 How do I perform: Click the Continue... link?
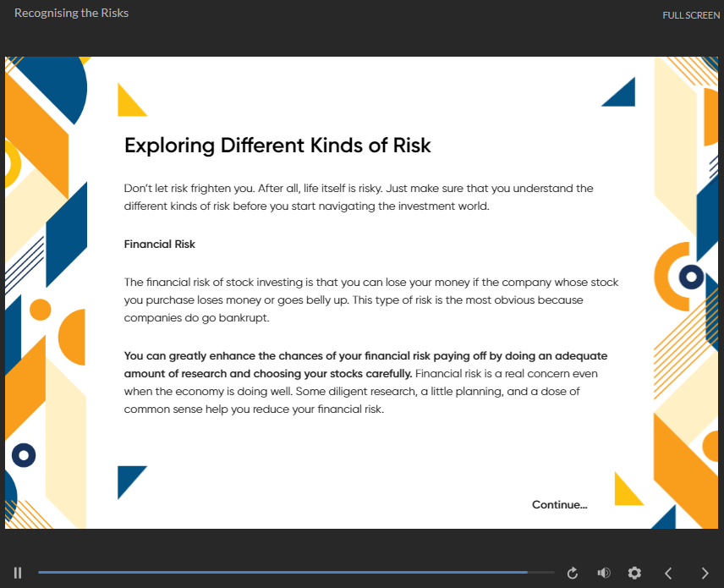(x=559, y=504)
